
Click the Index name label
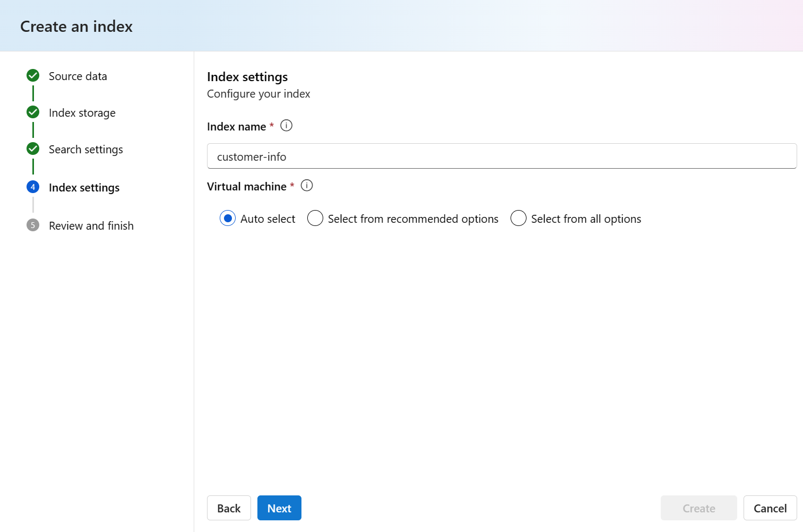pyautogui.click(x=237, y=127)
